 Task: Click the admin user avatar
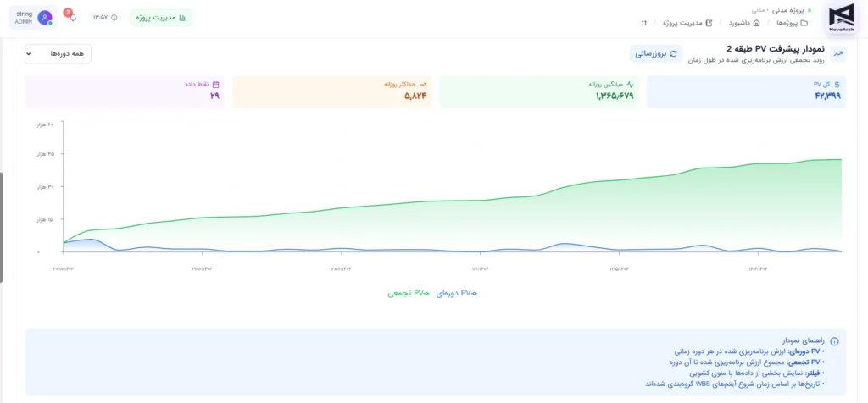click(45, 17)
